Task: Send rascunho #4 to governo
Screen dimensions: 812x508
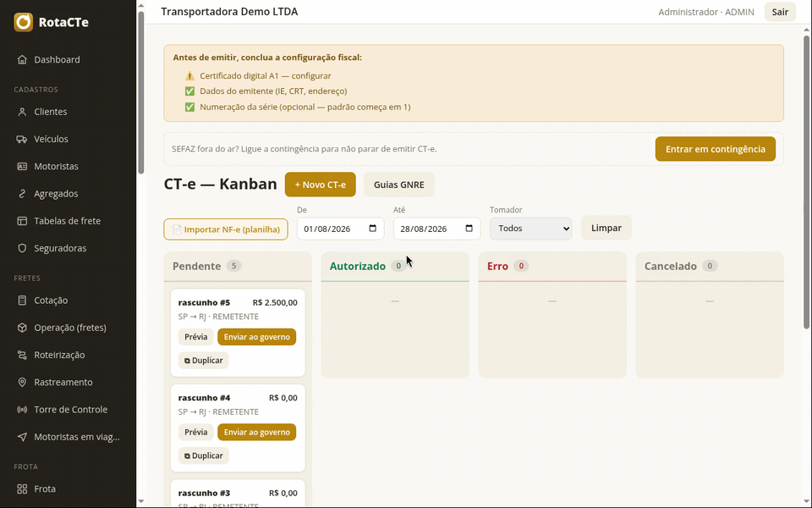Action: (257, 433)
